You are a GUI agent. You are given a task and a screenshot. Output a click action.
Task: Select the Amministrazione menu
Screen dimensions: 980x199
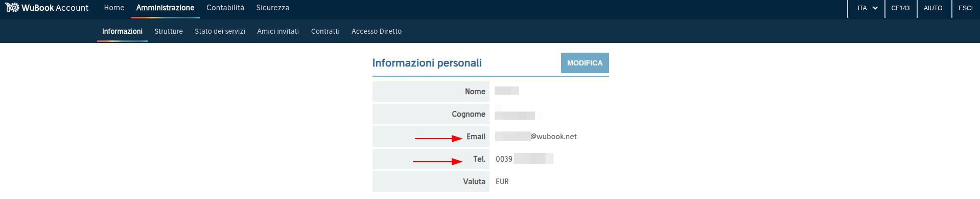tap(165, 8)
